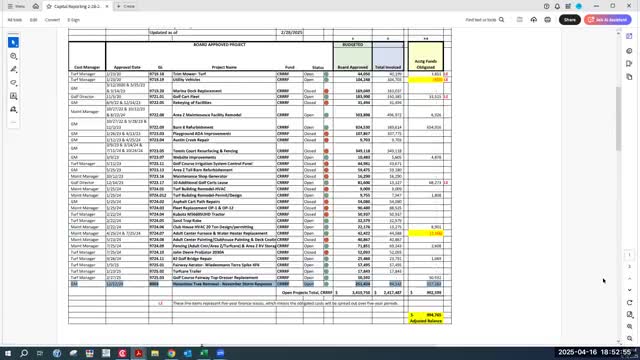Open Task View on the taskbar

(x=40, y=353)
